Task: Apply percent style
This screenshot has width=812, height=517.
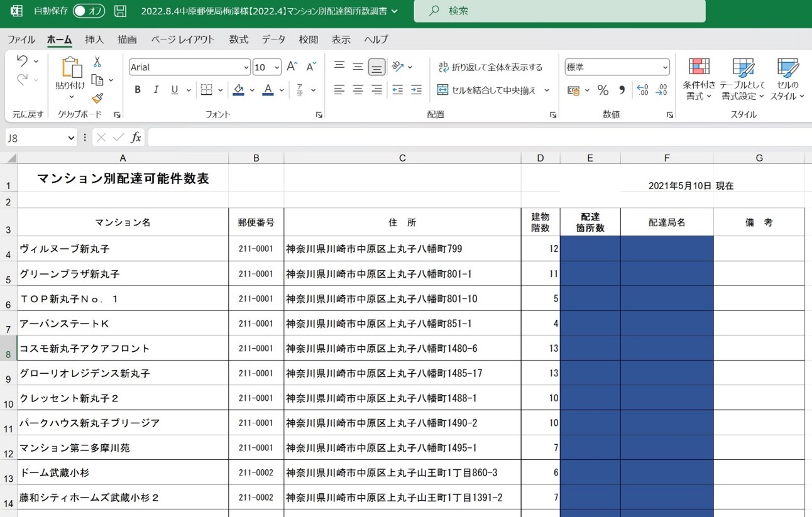Action: [x=603, y=90]
